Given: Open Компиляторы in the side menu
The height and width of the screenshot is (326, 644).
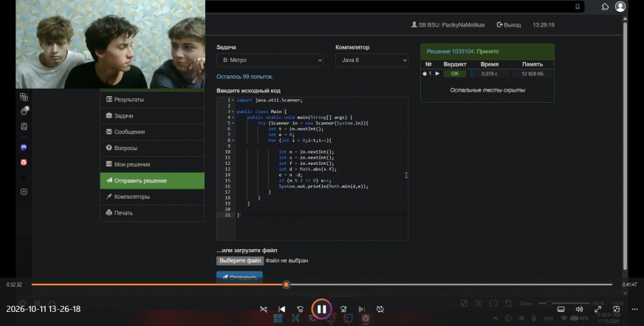Looking at the screenshot, I should 152,197.
